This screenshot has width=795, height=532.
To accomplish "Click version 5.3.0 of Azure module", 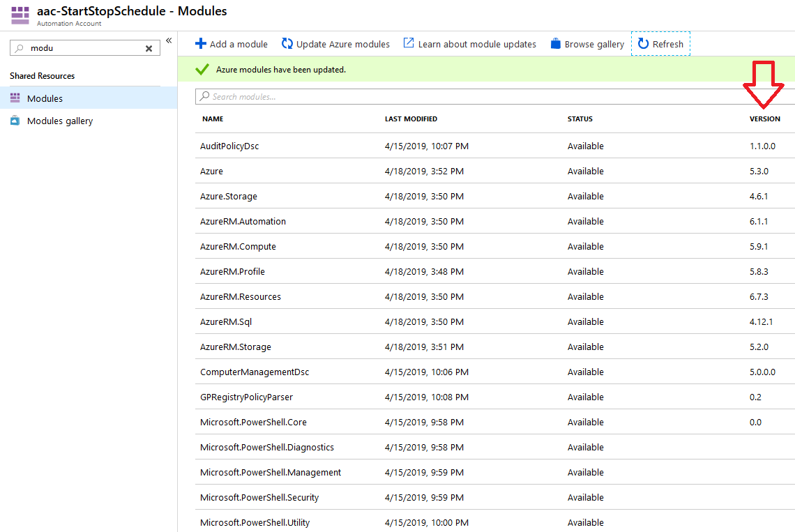I will [759, 171].
